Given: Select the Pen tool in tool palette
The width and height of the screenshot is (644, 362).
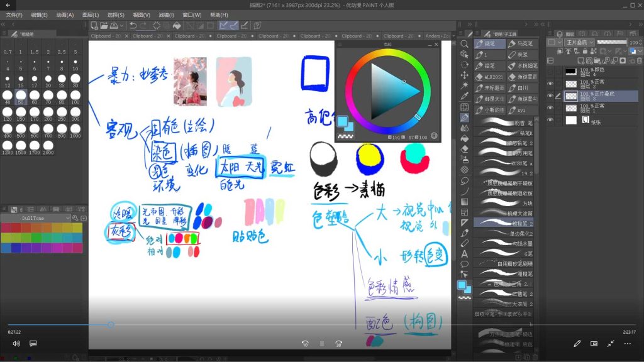Looking at the screenshot, I should pos(464,118).
